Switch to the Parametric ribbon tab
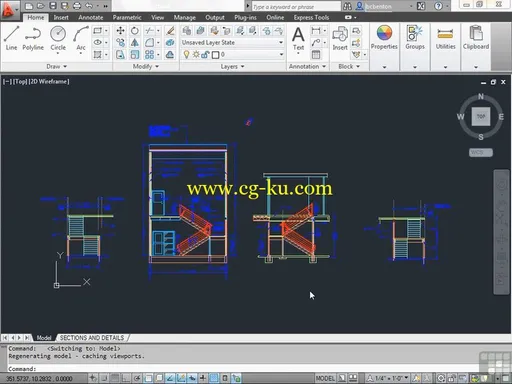The height and width of the screenshot is (384, 512). tap(127, 17)
